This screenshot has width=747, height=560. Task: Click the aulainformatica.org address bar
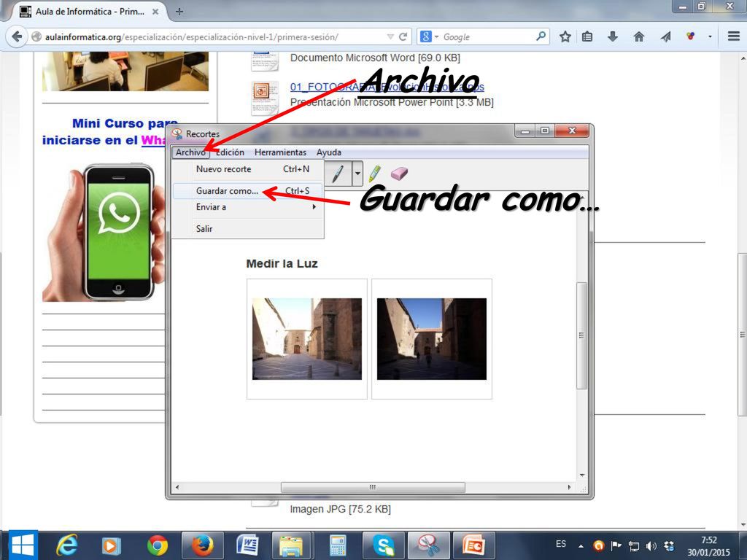(x=209, y=36)
